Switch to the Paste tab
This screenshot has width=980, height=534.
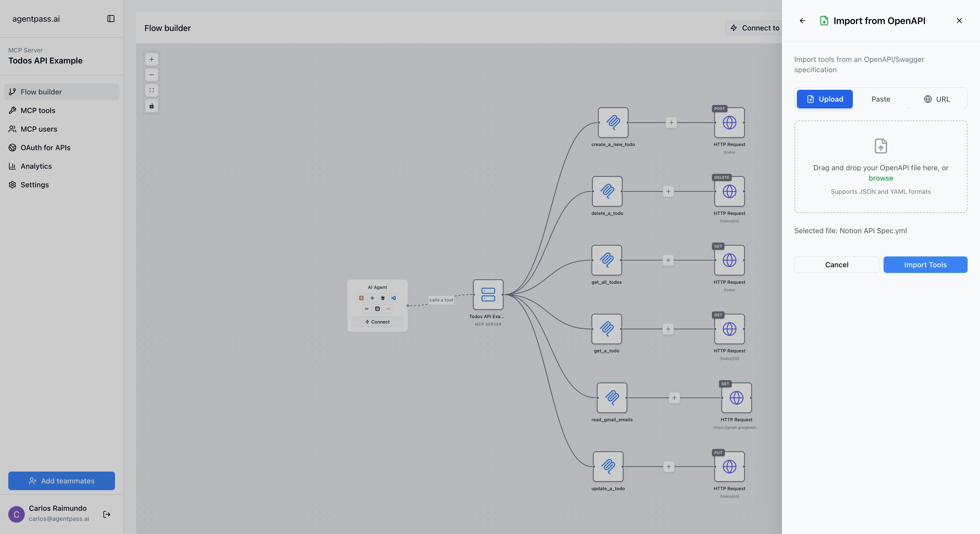[x=880, y=99]
